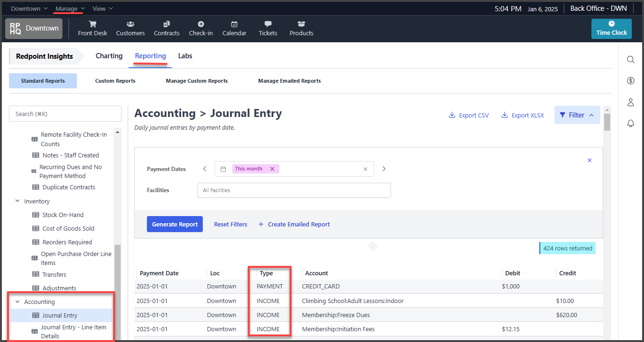Sort by Credit column header

(x=567, y=273)
